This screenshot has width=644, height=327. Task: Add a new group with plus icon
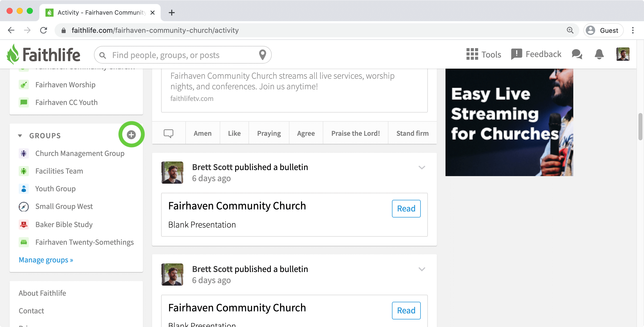pyautogui.click(x=131, y=134)
